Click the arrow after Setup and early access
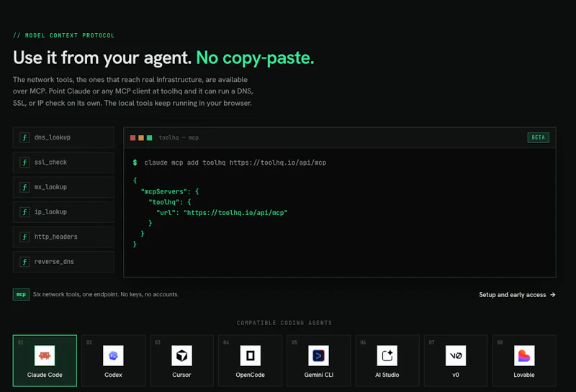Image resolution: width=576 pixels, height=392 pixels. coord(552,295)
